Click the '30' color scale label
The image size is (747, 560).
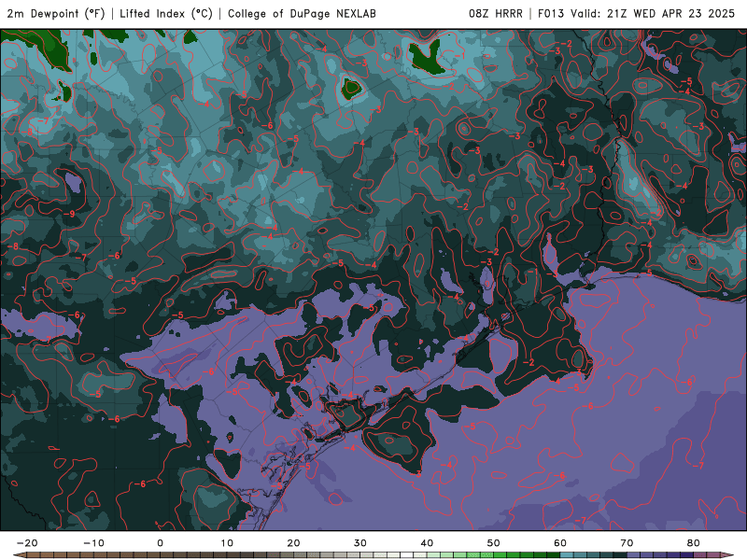[360, 543]
